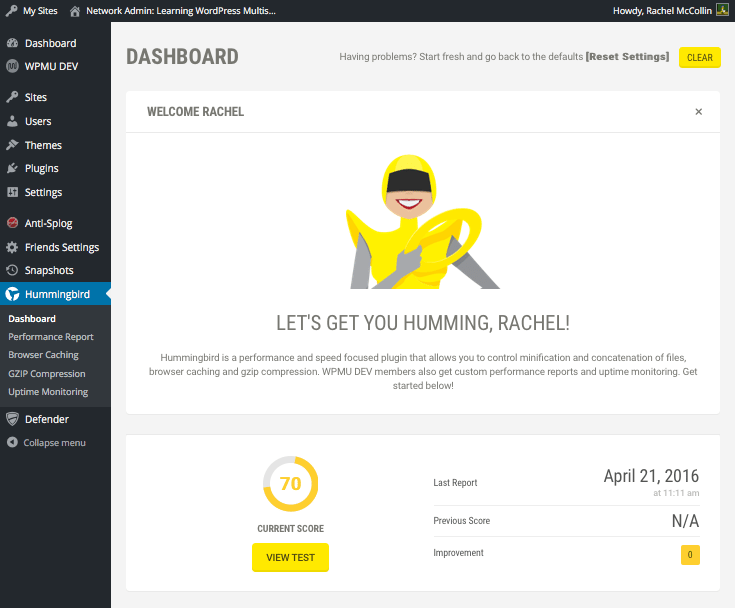The image size is (735, 608).
Task: Click the Defender shield icon
Action: (13, 419)
